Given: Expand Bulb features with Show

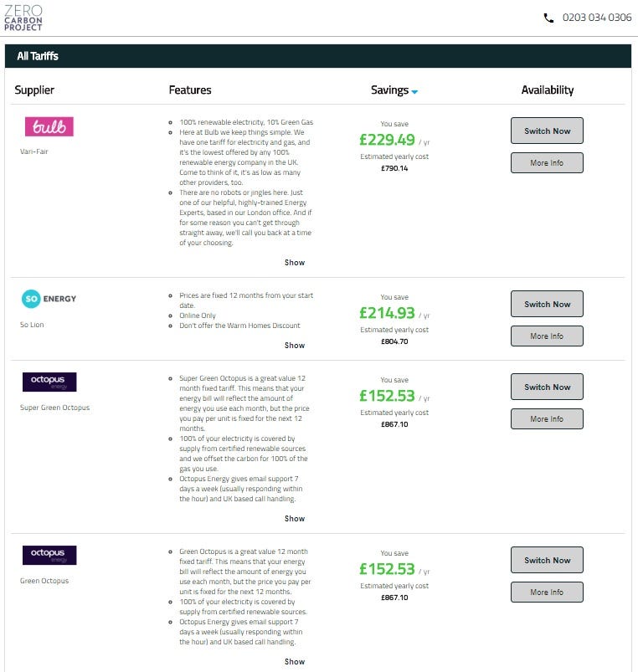Looking at the screenshot, I should (295, 263).
